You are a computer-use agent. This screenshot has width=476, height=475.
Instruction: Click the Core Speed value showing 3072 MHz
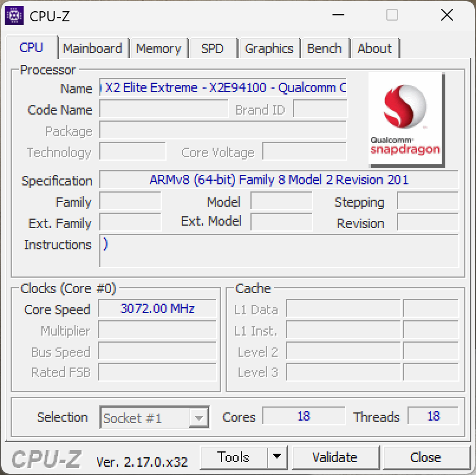(157, 309)
